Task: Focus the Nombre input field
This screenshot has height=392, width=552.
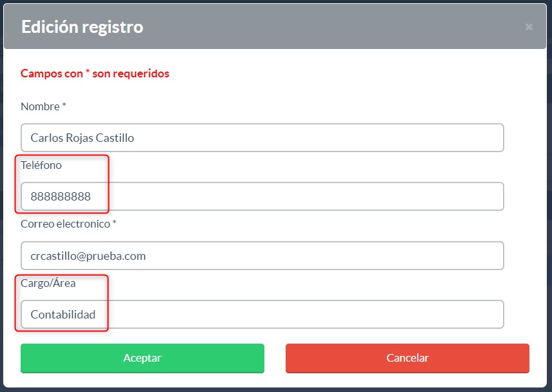Action: coord(262,137)
